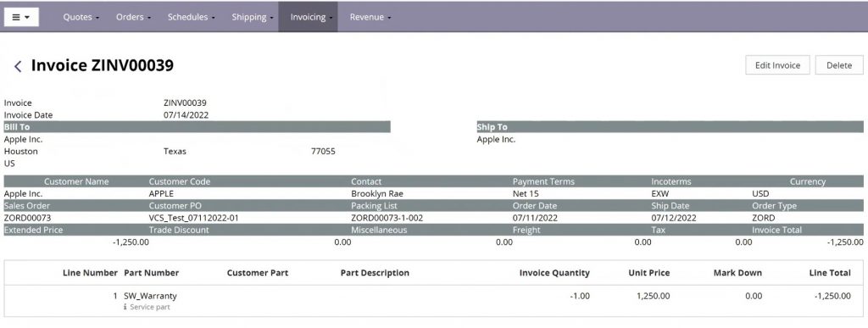Expand the Quotes dropdown menu
The image size is (868, 328).
coord(81,17)
